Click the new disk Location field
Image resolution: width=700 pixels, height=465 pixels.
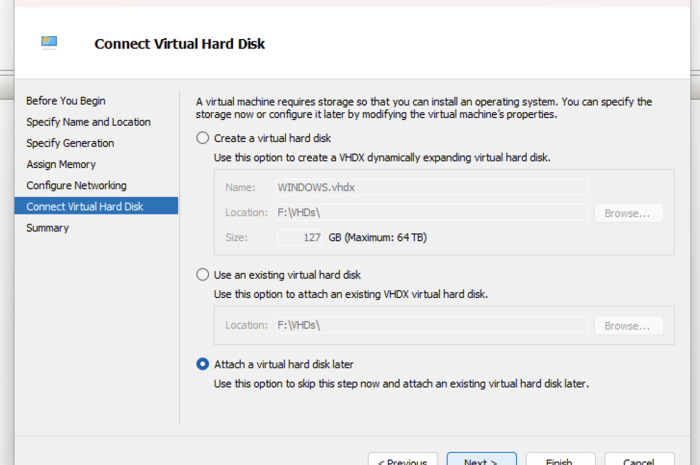point(431,213)
